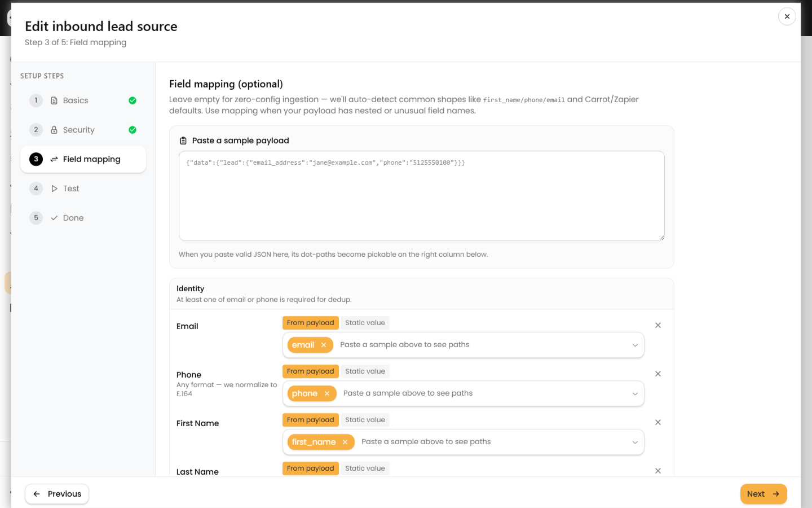Image resolution: width=812 pixels, height=508 pixels.
Task: Click the lock icon in the Security step
Action: click(x=54, y=130)
